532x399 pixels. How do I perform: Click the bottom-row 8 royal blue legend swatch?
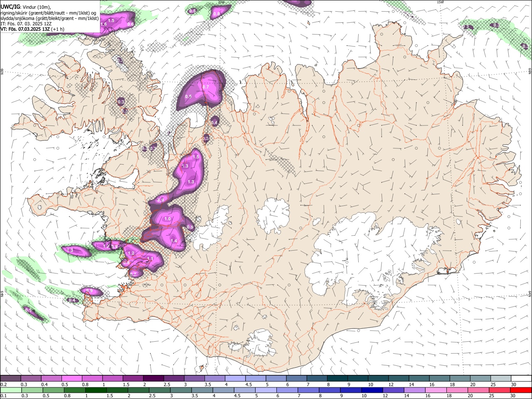point(330,390)
